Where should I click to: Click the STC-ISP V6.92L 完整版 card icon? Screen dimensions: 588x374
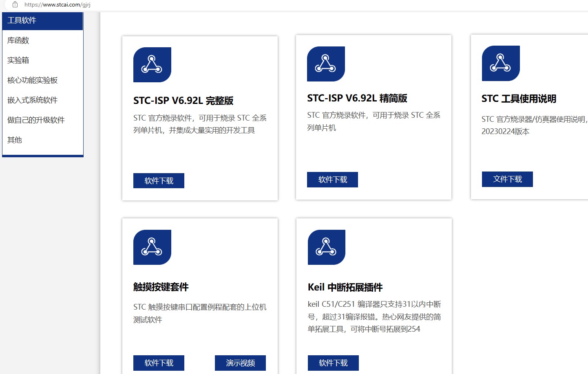coord(152,65)
